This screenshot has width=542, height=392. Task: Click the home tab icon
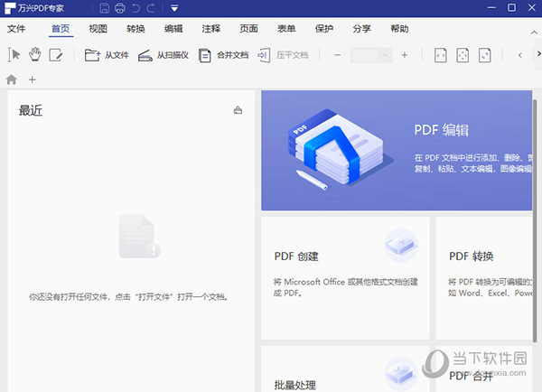[12, 79]
